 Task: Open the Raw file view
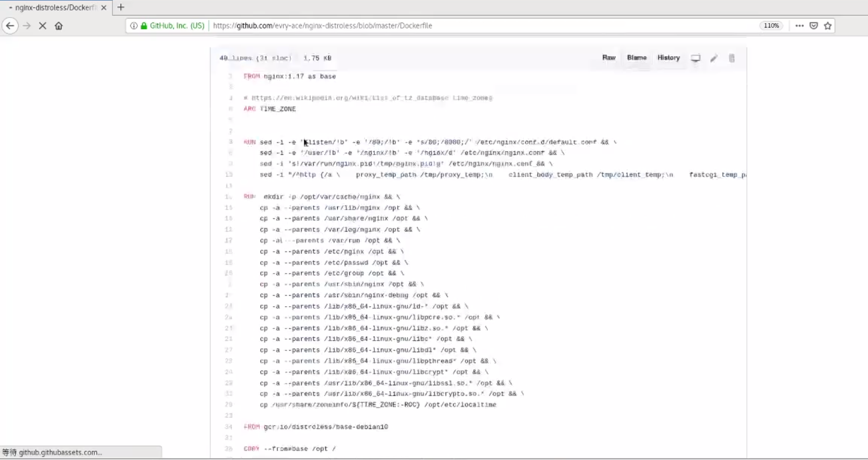pyautogui.click(x=609, y=58)
